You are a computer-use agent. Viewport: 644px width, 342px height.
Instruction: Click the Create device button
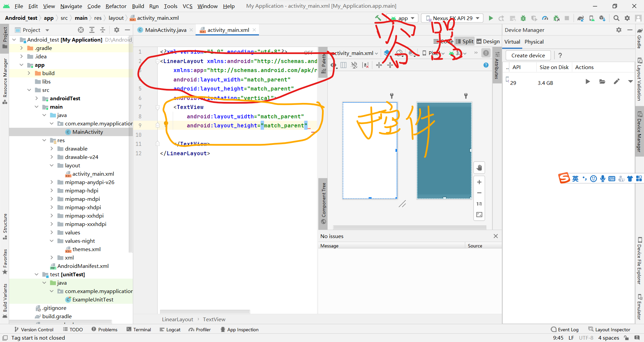point(528,55)
